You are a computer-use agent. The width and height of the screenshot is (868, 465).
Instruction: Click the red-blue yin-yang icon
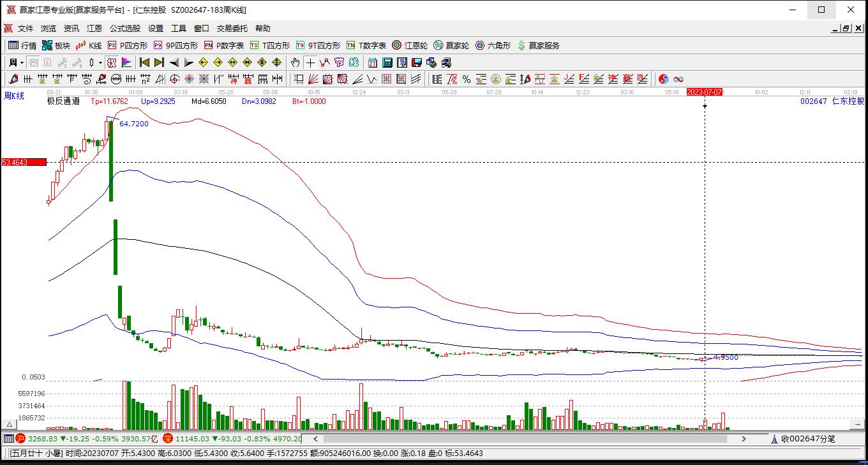664,79
